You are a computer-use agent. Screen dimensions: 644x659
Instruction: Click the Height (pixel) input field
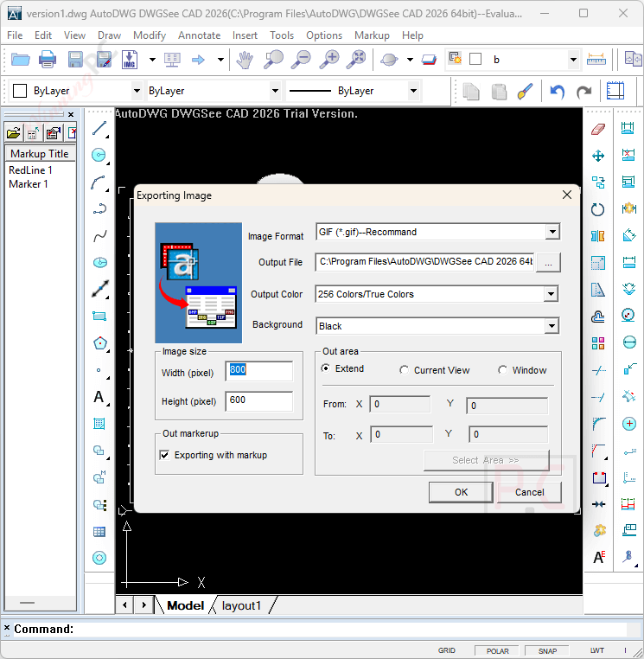[x=258, y=401]
